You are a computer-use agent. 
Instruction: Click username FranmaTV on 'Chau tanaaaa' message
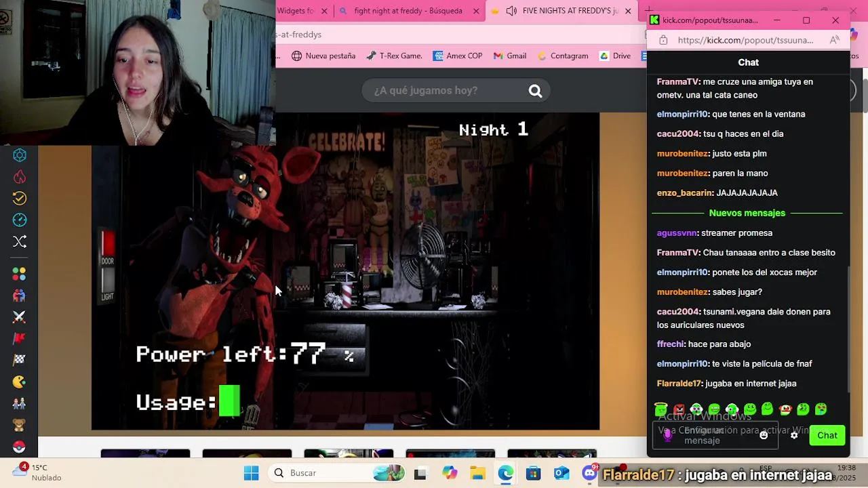point(677,252)
